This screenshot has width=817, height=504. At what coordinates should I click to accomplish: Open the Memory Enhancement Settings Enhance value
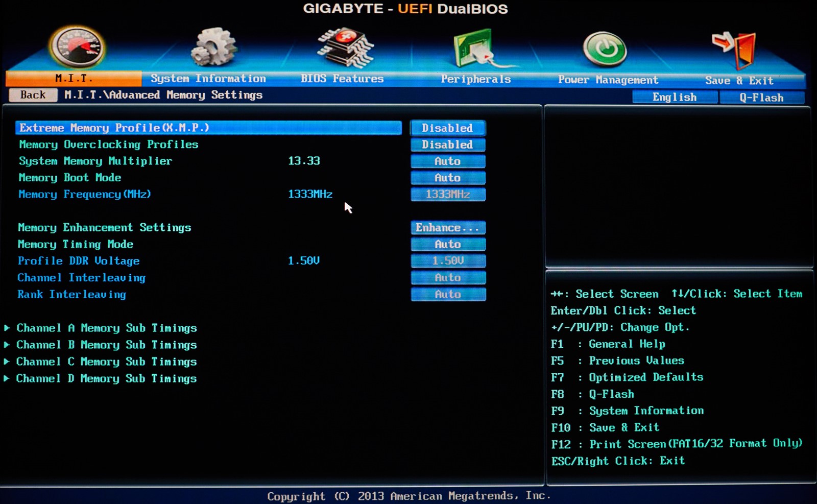[x=448, y=228]
